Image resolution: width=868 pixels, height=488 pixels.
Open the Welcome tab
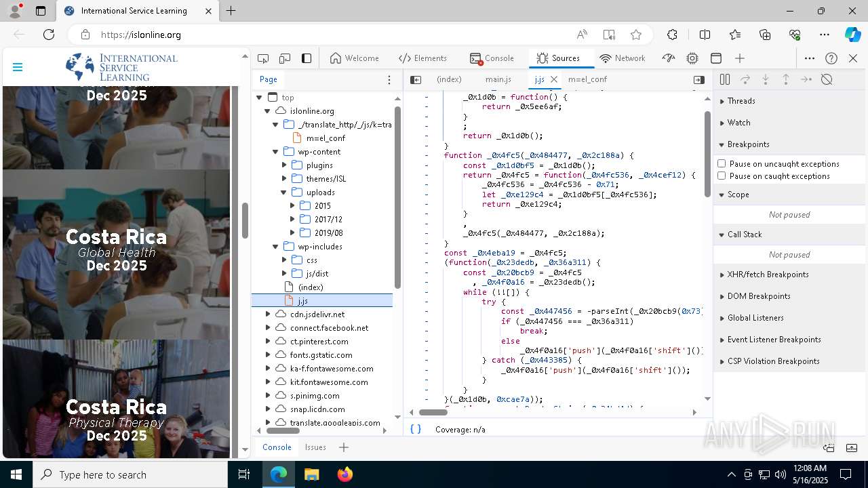click(x=355, y=58)
